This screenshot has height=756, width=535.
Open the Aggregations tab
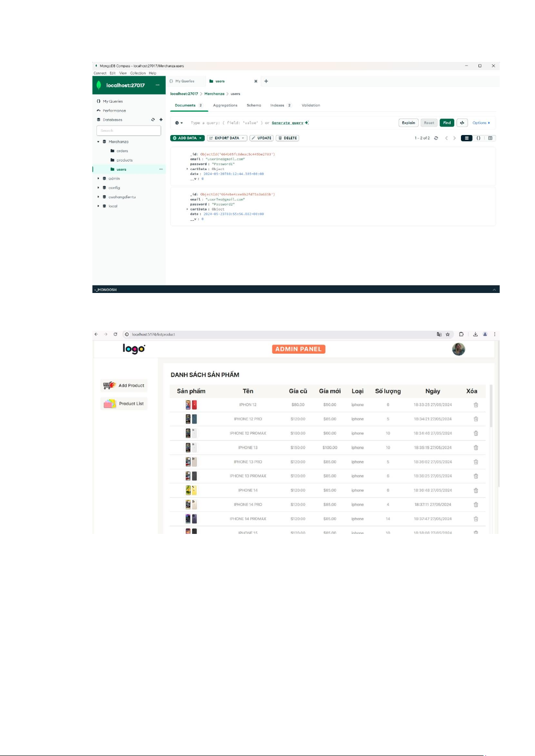click(x=225, y=105)
